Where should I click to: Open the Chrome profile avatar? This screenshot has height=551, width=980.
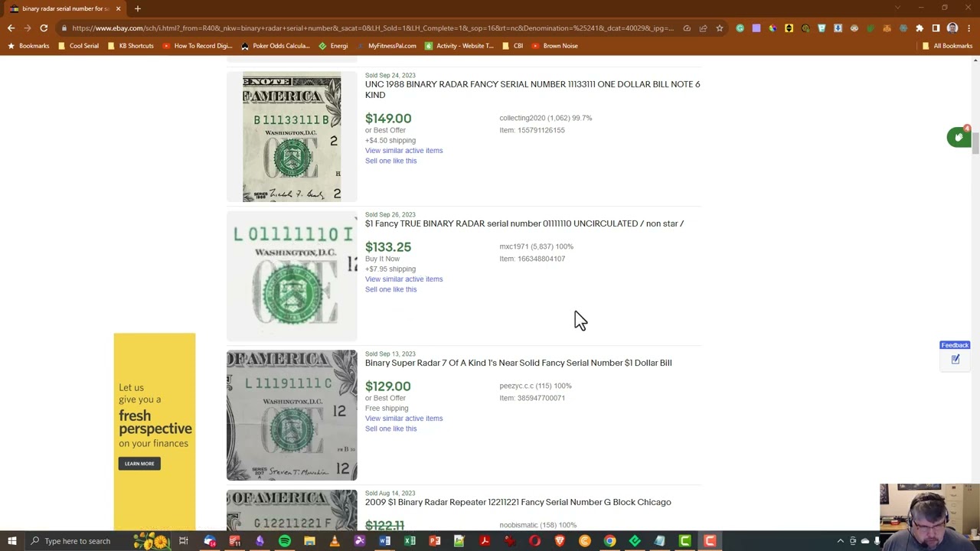[x=952, y=28]
